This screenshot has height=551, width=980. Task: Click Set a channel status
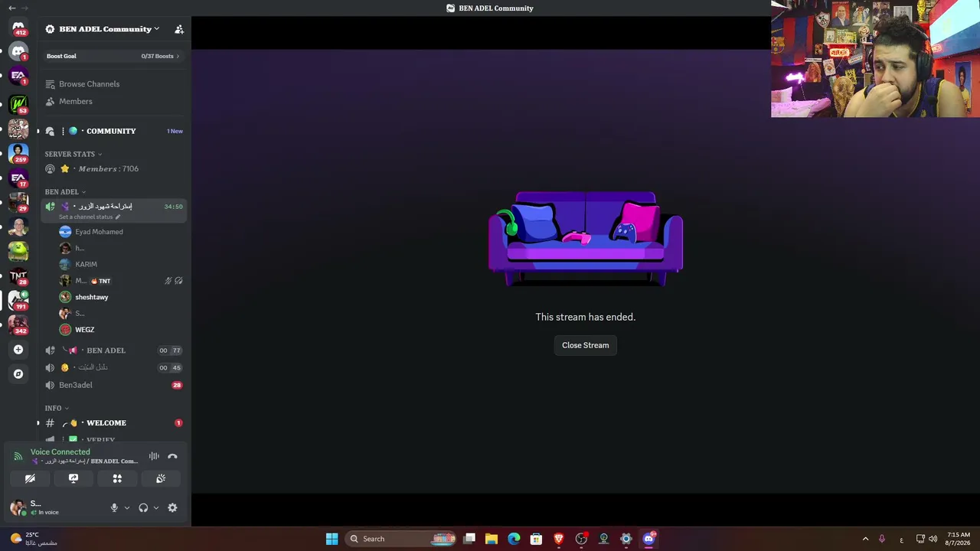(89, 217)
